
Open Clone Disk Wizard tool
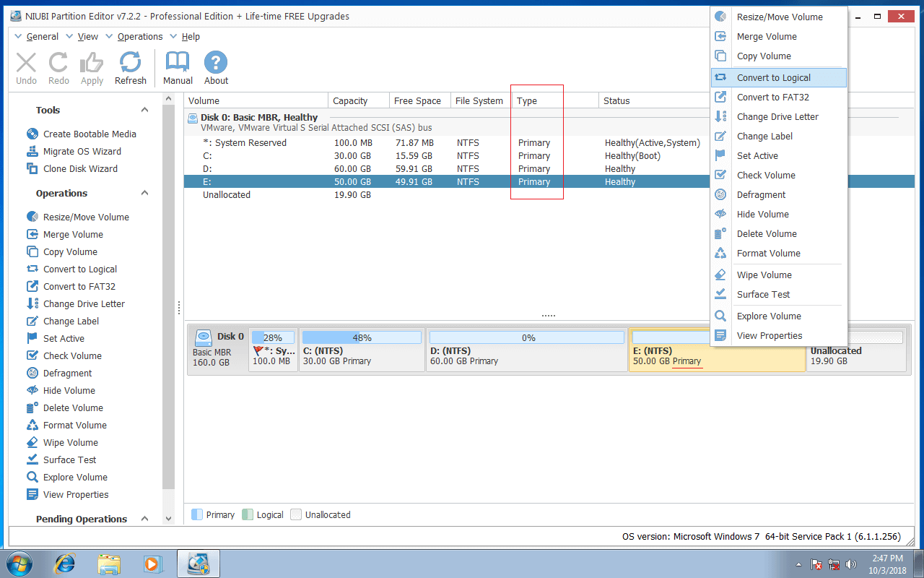[x=79, y=168]
